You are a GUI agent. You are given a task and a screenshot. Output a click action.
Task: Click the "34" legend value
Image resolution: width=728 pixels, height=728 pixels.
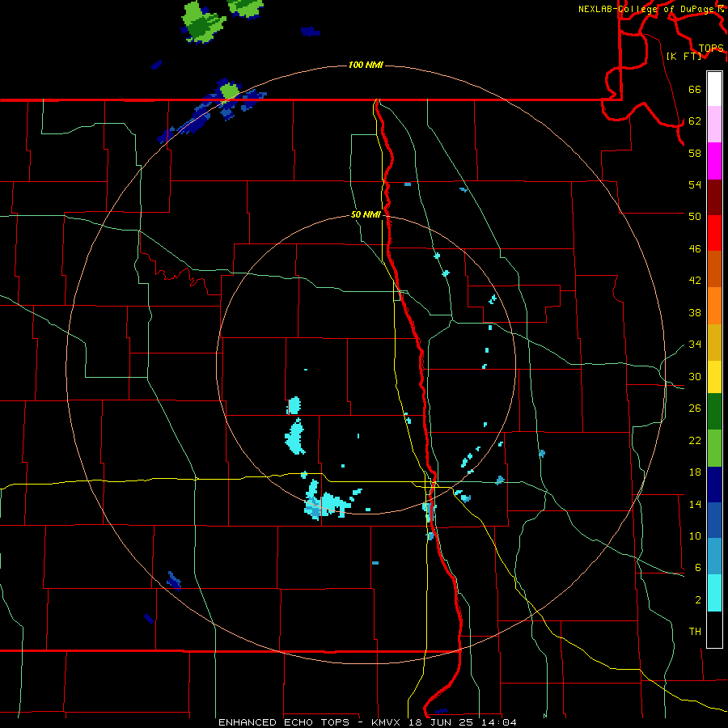(695, 344)
